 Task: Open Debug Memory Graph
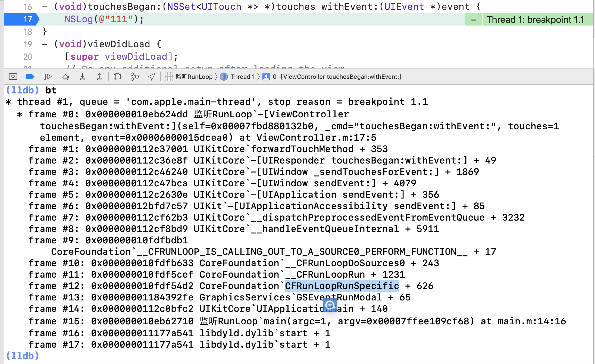(134, 77)
